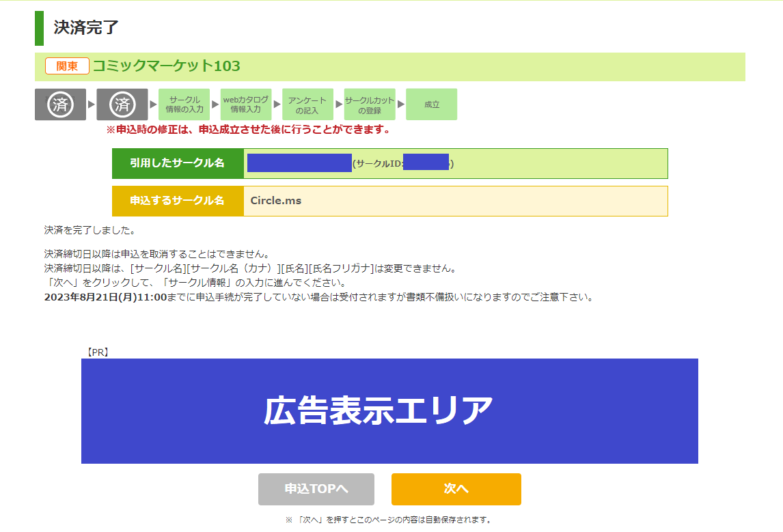Select the サークル情報の入力 step
The image size is (783, 532).
[184, 104]
